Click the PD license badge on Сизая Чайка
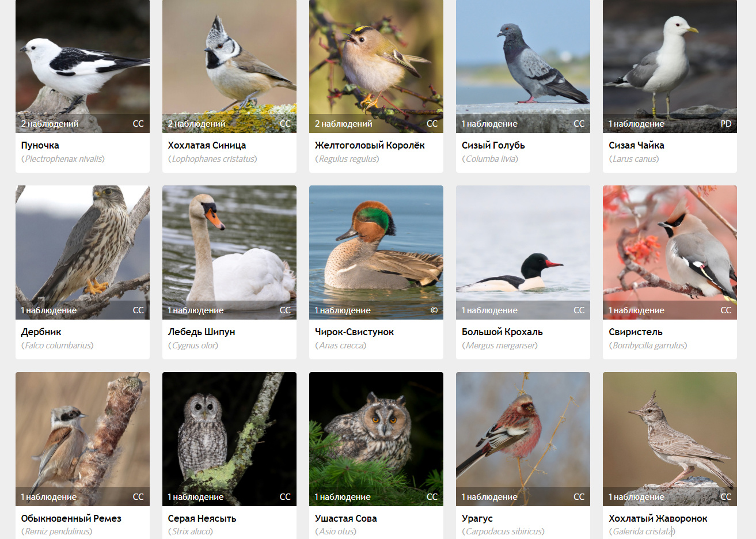756x539 pixels. [x=726, y=124]
